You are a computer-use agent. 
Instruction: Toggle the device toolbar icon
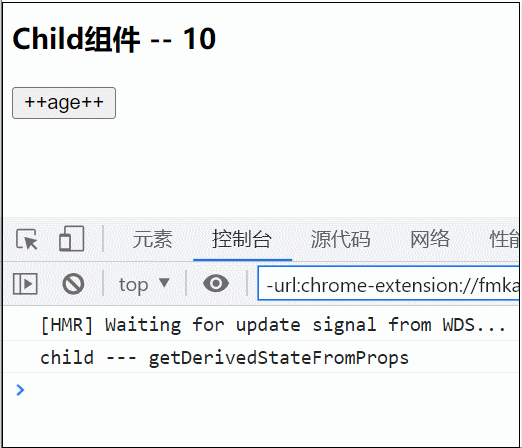71,238
